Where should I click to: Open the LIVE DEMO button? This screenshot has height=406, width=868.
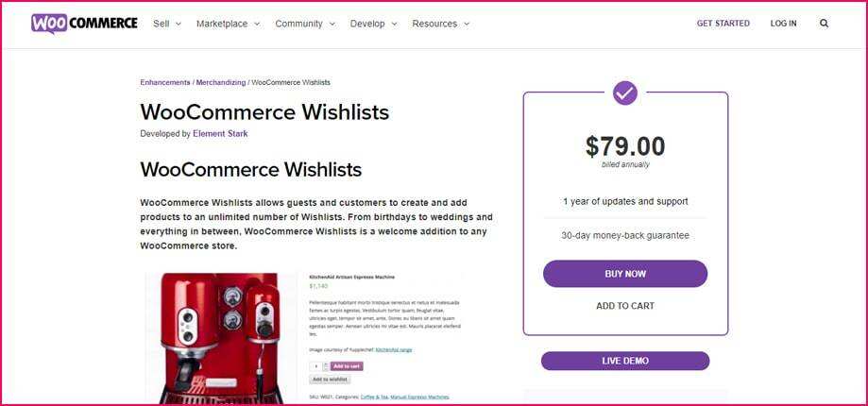pos(625,361)
